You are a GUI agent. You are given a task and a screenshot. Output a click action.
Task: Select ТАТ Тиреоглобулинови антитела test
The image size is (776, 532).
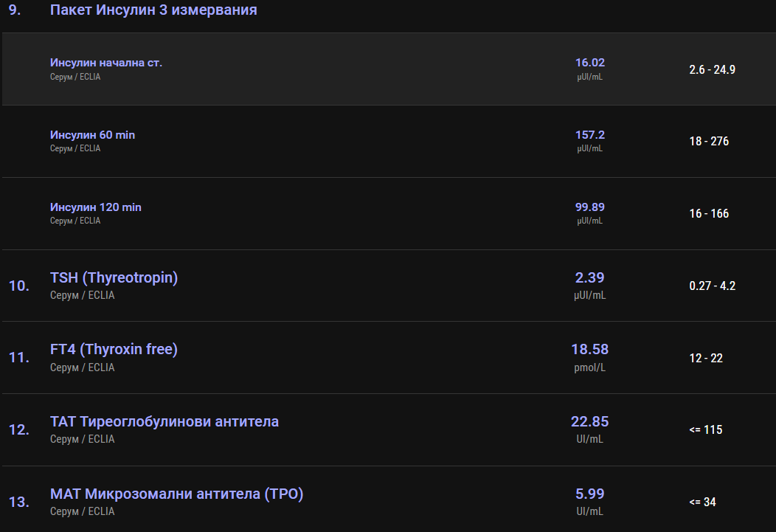click(164, 422)
